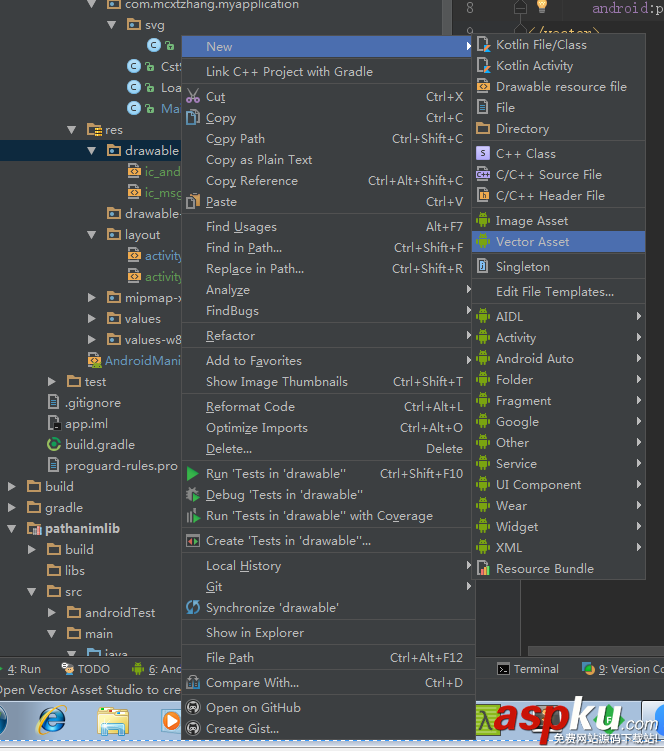This screenshot has width=664, height=751.
Task: Select Copy Path from context menu
Action: 235,139
